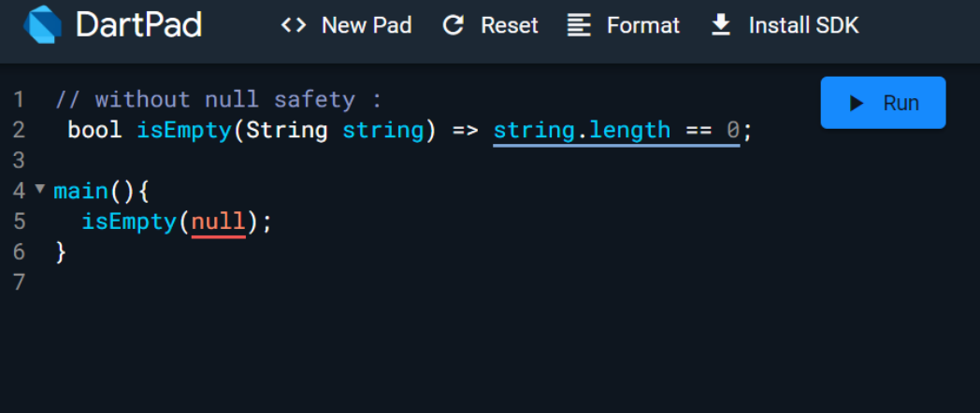This screenshot has height=413, width=980.
Task: Reset the pad code
Action: (491, 25)
